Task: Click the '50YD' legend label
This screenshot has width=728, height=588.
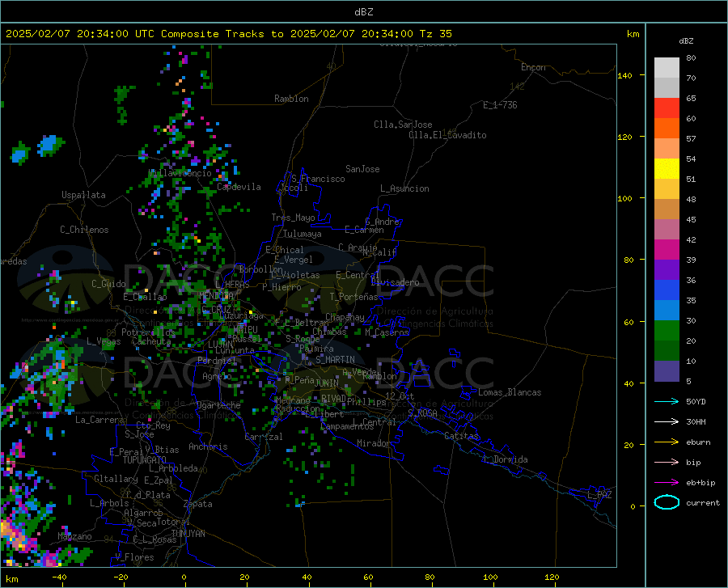Action: point(696,401)
